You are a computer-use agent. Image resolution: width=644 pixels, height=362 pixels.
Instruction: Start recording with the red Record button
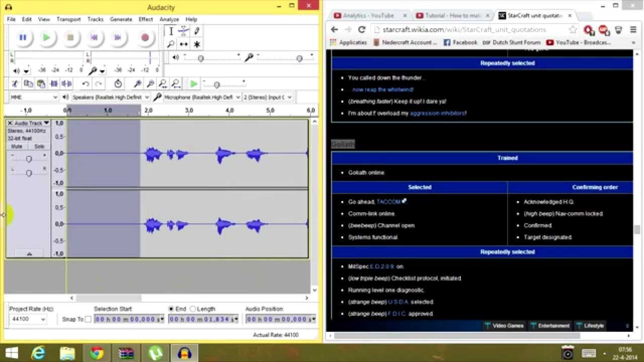[145, 37]
